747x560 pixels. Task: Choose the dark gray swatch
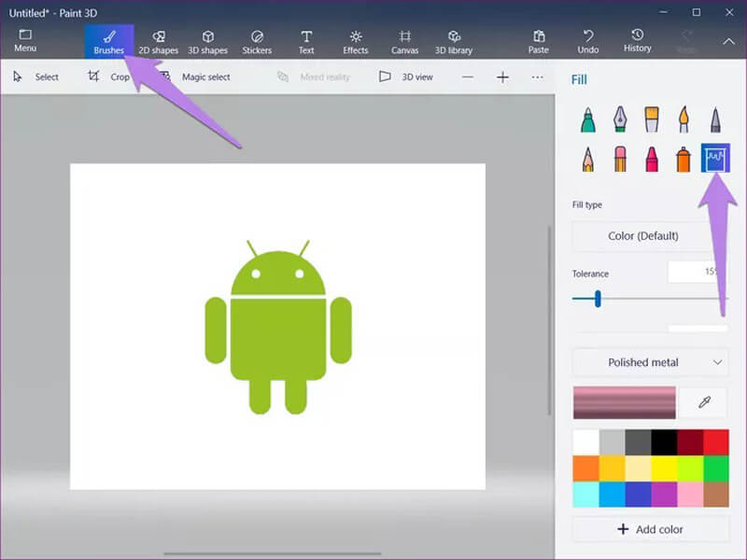638,442
